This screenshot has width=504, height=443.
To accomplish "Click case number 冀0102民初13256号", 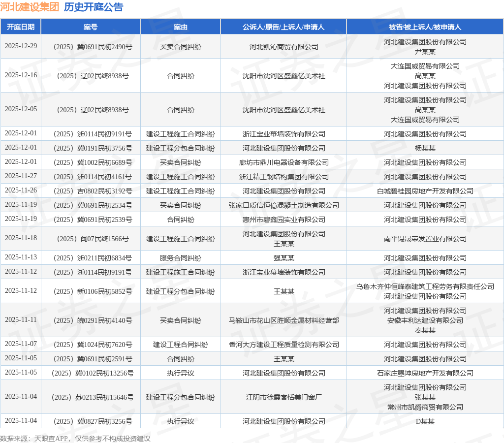I will coord(93,373).
